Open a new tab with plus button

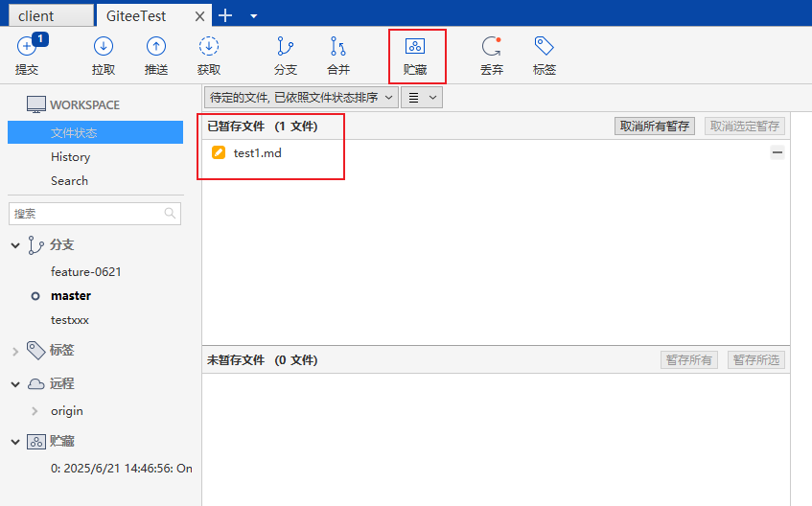(226, 15)
